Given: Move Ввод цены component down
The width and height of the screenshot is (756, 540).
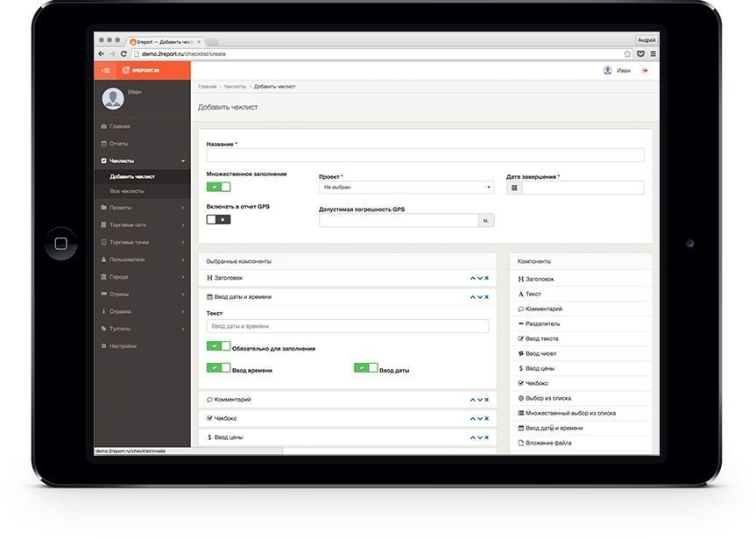Looking at the screenshot, I should [480, 437].
